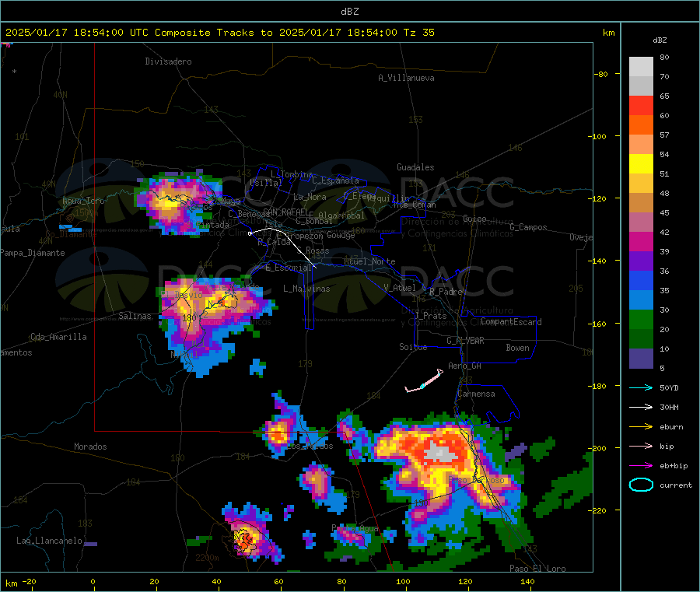
Task: Click the Bowen place label
Action: pos(518,348)
